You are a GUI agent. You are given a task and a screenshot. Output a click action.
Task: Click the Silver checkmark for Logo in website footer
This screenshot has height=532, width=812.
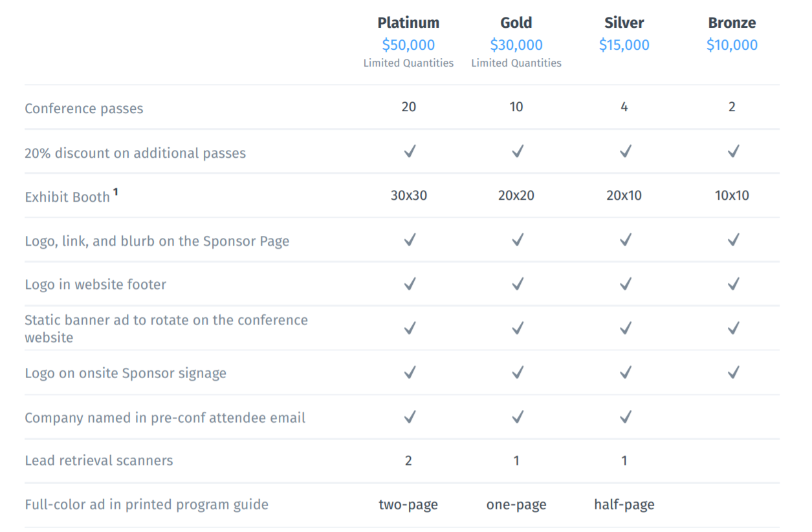point(625,284)
